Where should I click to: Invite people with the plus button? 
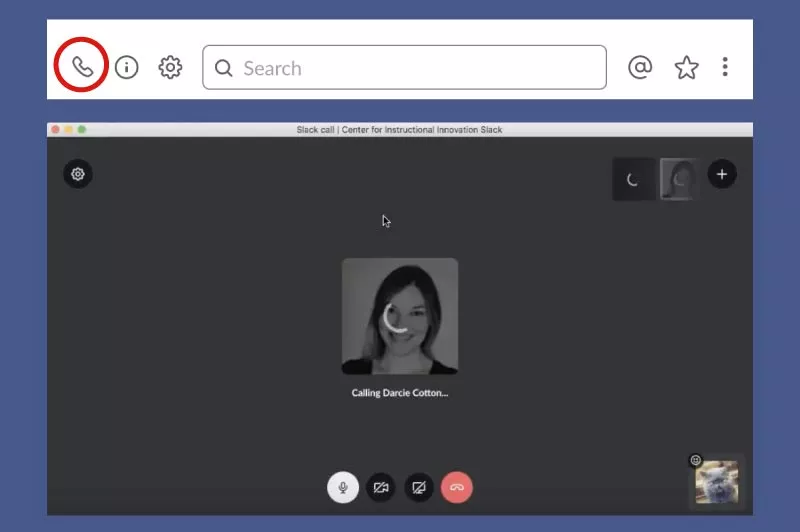pyautogui.click(x=722, y=174)
